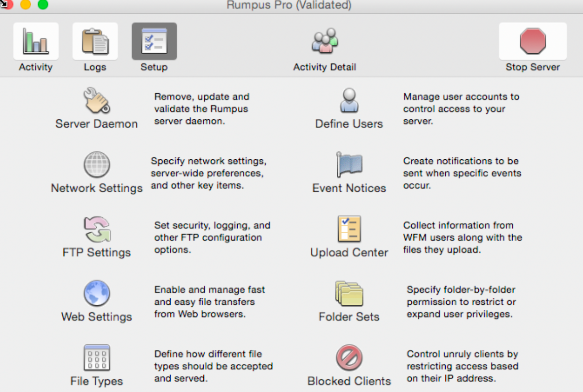This screenshot has width=583, height=392.
Task: Click description 'Specify network settings, server-wide preferences'
Action: click(208, 173)
